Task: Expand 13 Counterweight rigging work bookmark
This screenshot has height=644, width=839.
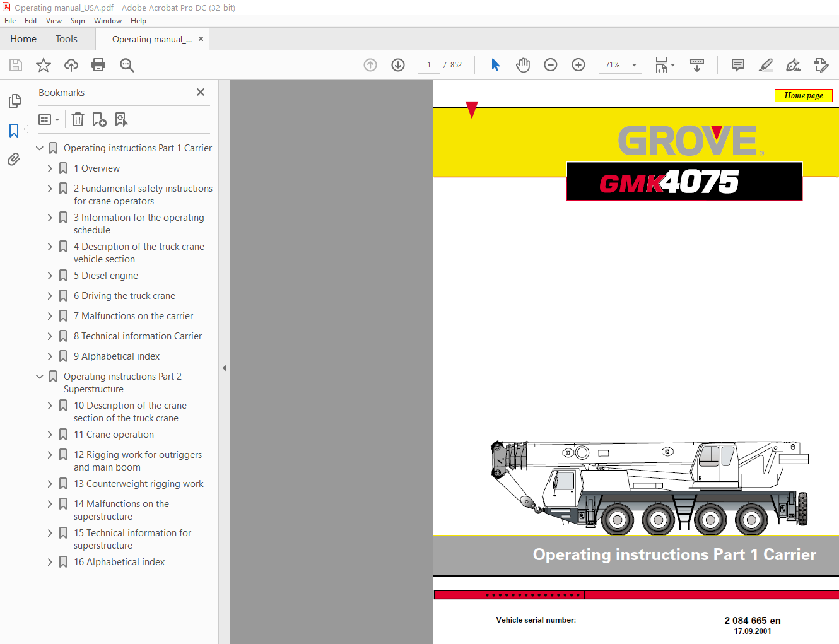Action: point(50,484)
